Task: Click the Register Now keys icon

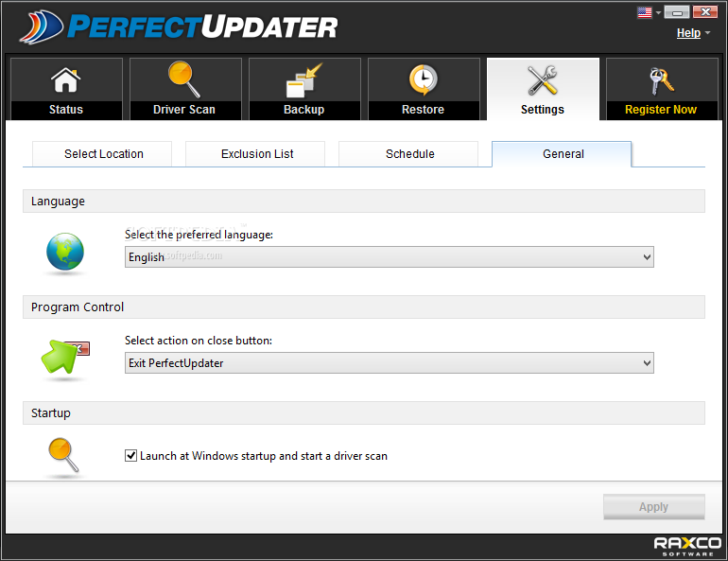Action: tap(661, 80)
